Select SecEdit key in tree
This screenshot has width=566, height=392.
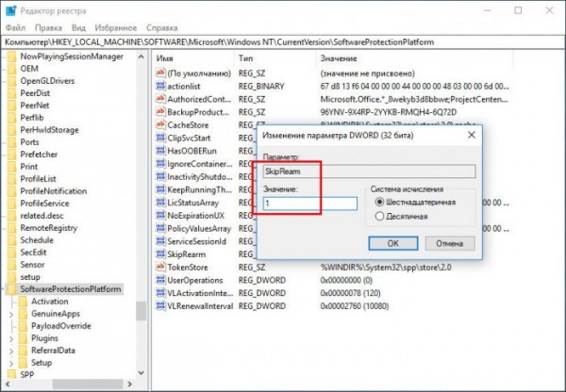point(33,253)
